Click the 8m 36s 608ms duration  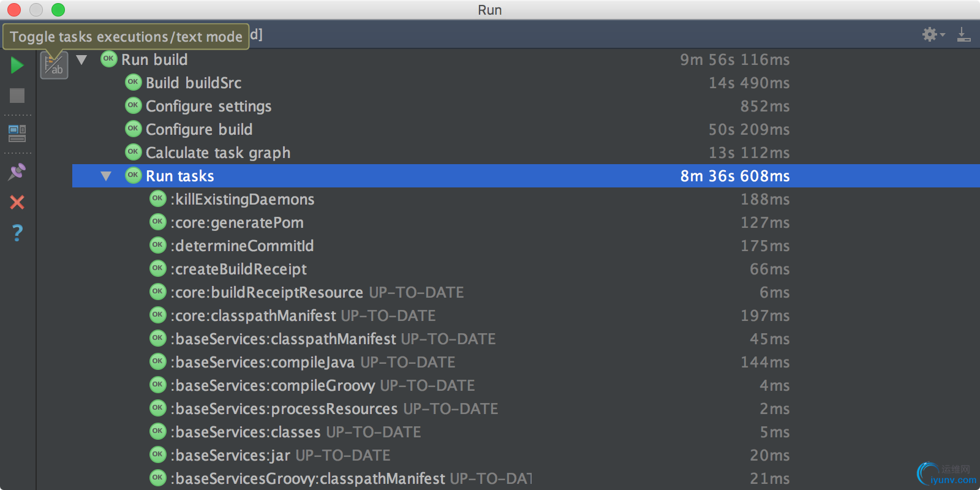coord(734,176)
